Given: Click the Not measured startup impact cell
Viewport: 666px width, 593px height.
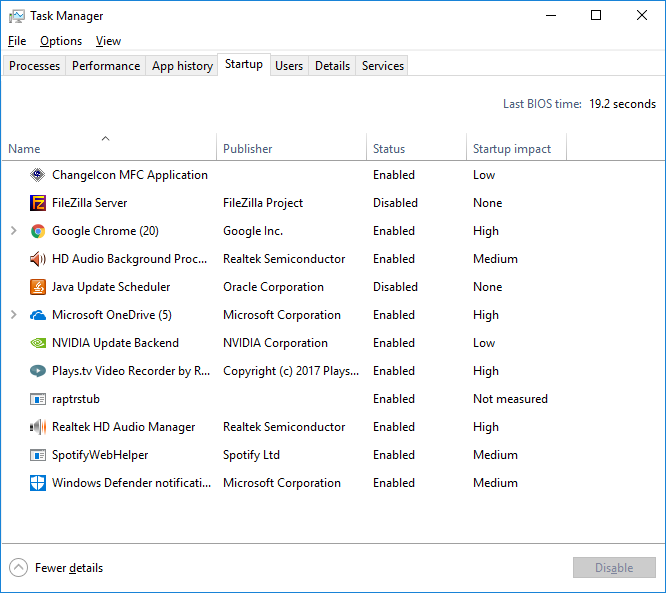Looking at the screenshot, I should pyautogui.click(x=511, y=399).
